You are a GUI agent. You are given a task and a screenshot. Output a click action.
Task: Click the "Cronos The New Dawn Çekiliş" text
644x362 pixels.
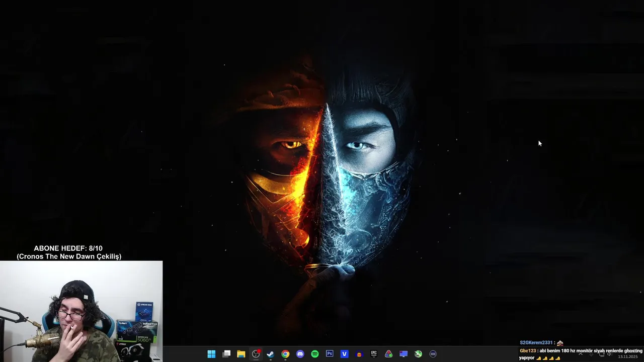(x=69, y=256)
